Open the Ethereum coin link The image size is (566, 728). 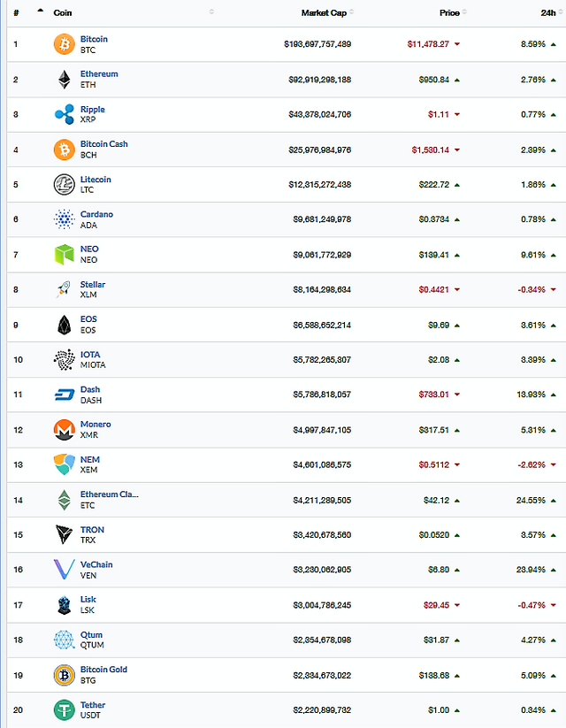[x=99, y=73]
